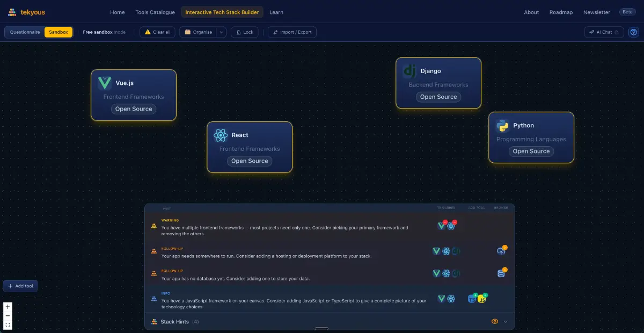Browse hosting platforms via the cloud upload icon

501,251
